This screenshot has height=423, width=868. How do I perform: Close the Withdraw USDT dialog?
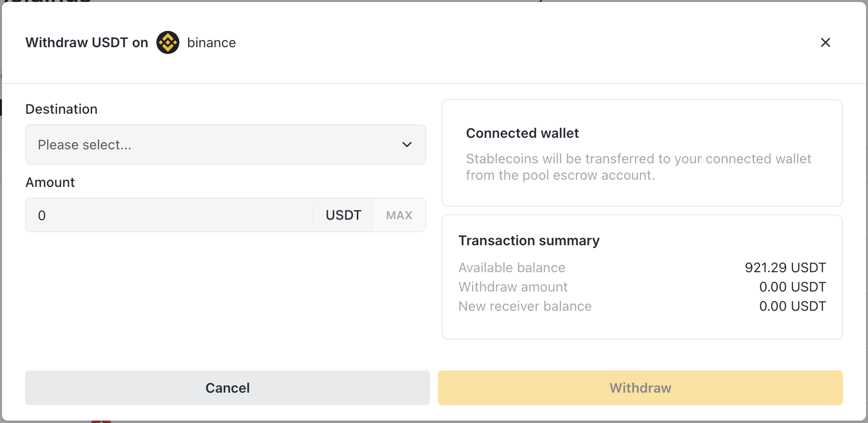point(825,42)
